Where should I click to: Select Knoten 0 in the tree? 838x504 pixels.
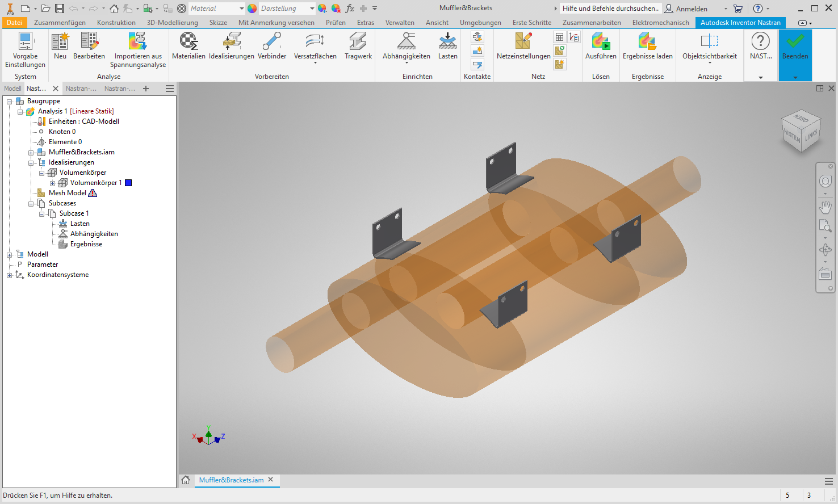62,132
